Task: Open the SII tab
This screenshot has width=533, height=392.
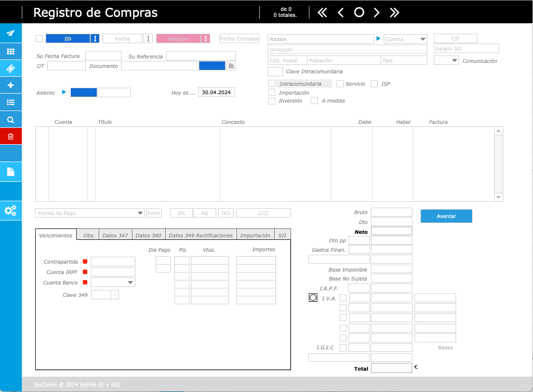Action: [282, 235]
